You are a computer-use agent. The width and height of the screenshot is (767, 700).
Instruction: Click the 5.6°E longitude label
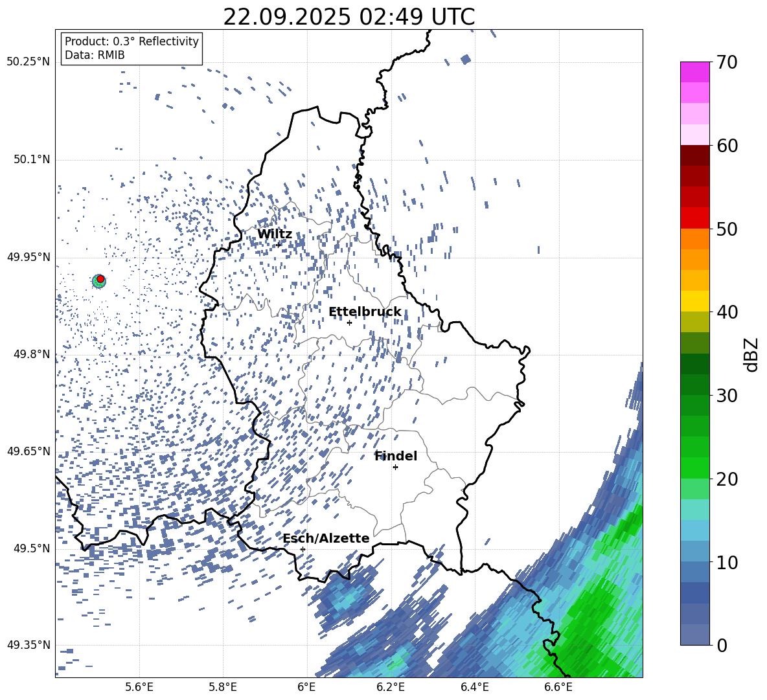point(139,687)
